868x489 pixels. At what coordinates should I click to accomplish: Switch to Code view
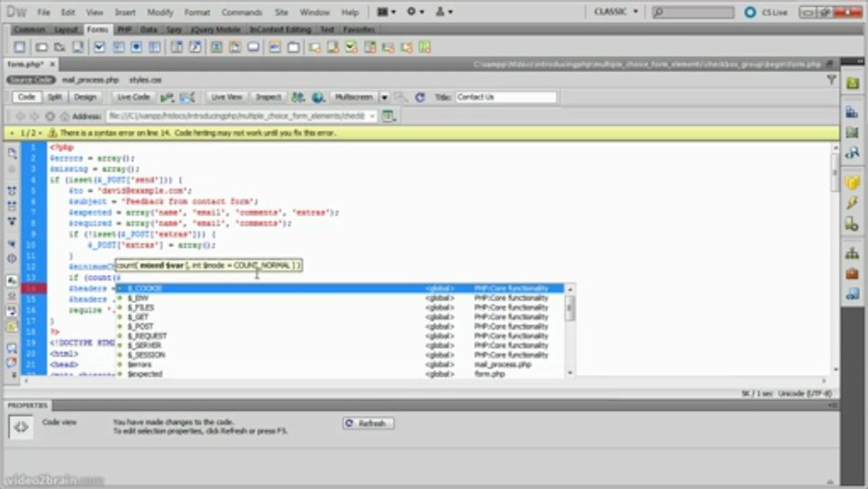26,97
